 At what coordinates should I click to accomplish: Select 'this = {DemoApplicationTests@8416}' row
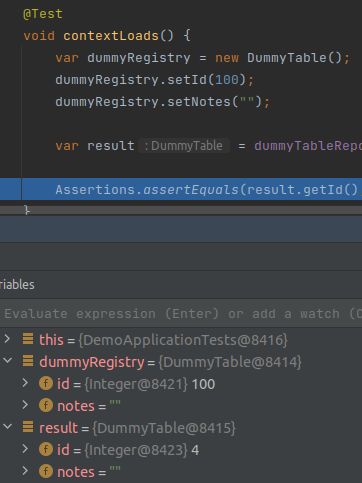(181, 340)
